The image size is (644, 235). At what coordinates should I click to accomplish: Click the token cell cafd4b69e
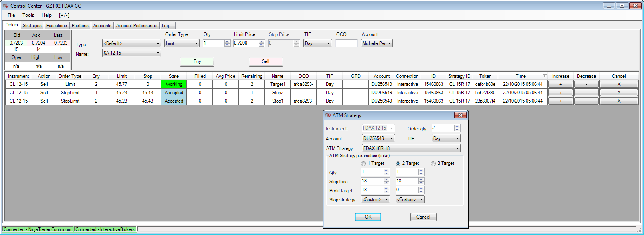point(485,84)
